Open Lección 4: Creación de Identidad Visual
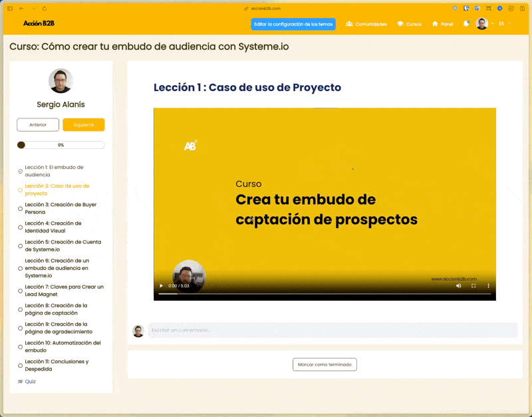This screenshot has height=417, width=532. 53,227
